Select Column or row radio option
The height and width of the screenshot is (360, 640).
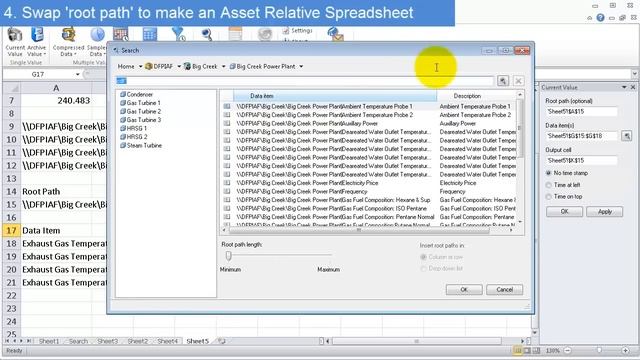423,257
